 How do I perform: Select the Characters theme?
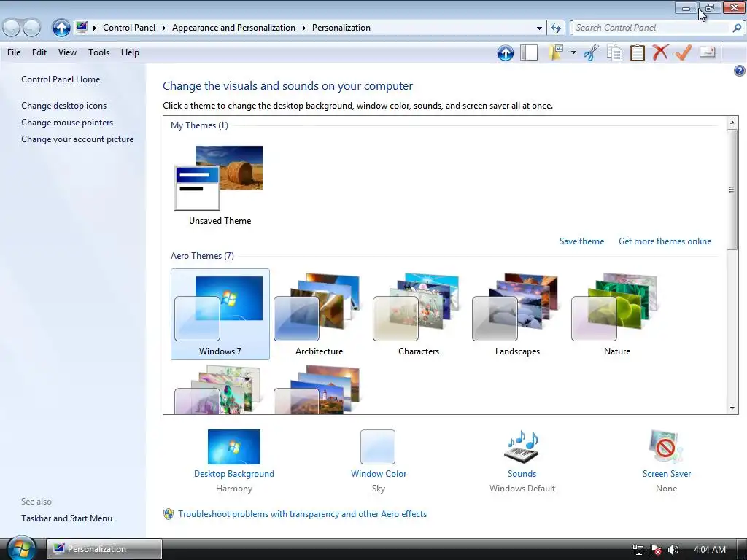click(x=418, y=314)
